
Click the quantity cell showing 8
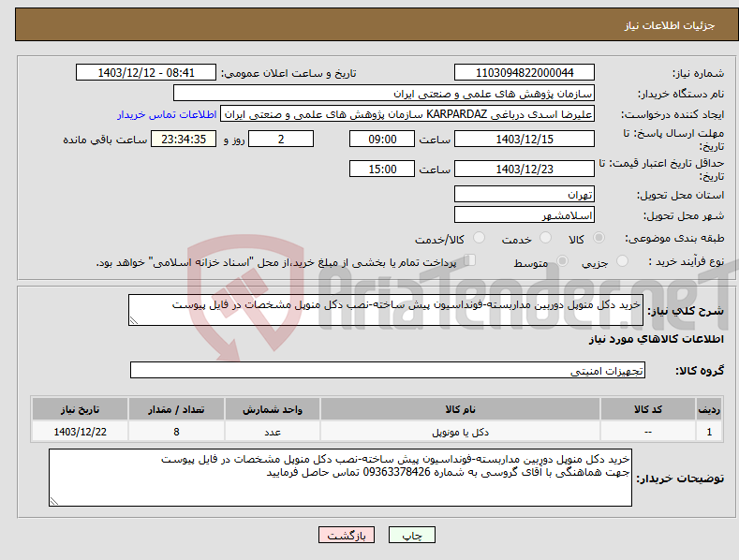176,432
